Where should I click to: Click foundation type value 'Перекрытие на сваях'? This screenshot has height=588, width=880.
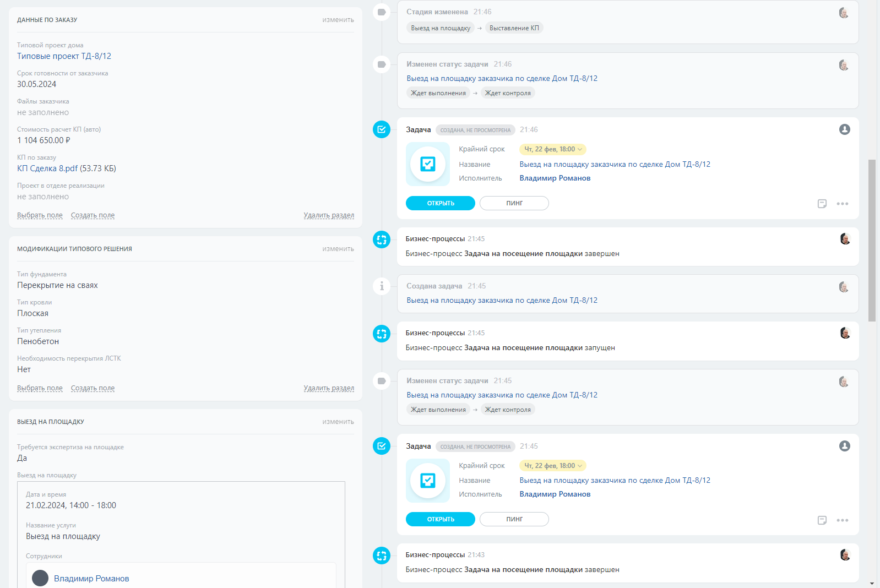(x=57, y=285)
